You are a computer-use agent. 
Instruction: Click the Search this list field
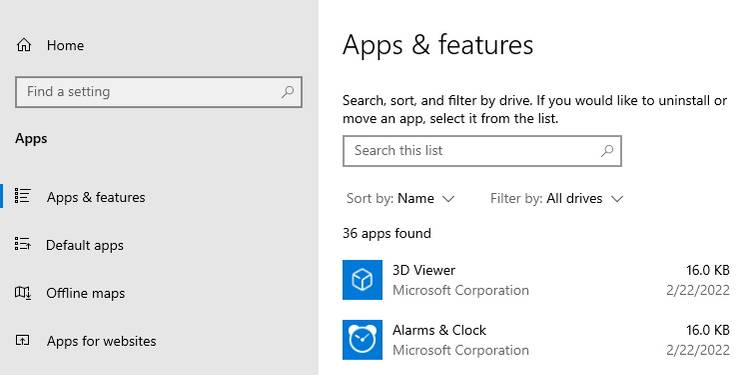tap(482, 151)
